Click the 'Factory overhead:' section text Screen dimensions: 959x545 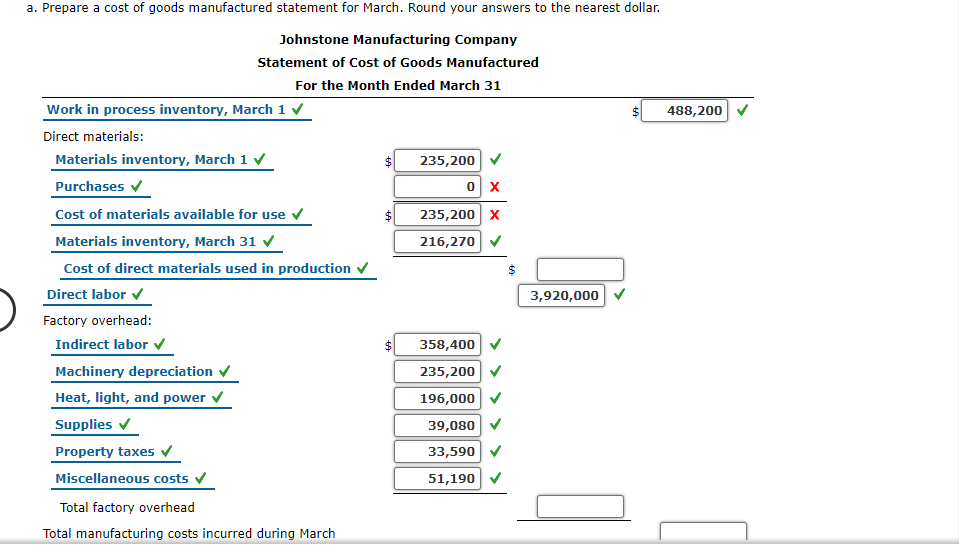pyautogui.click(x=97, y=321)
